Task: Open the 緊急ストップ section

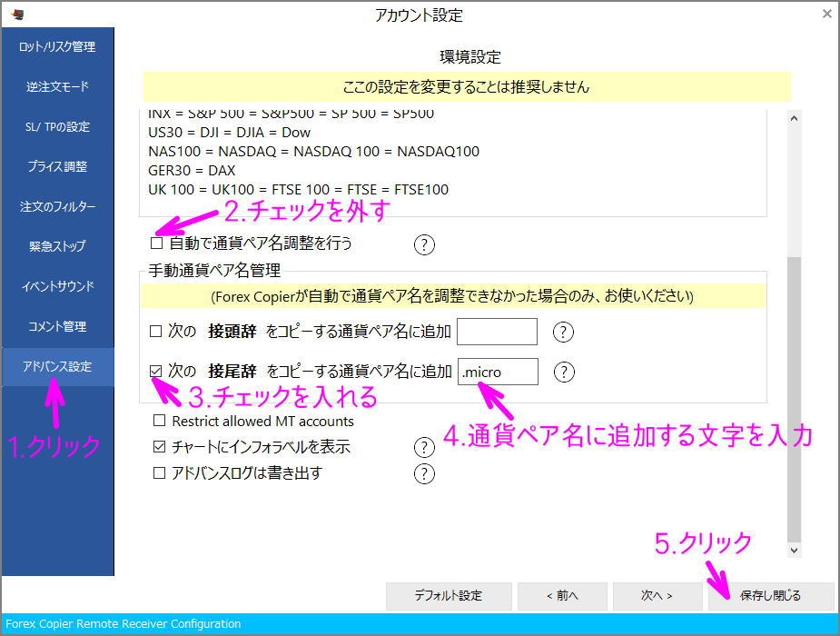Action: [x=57, y=245]
